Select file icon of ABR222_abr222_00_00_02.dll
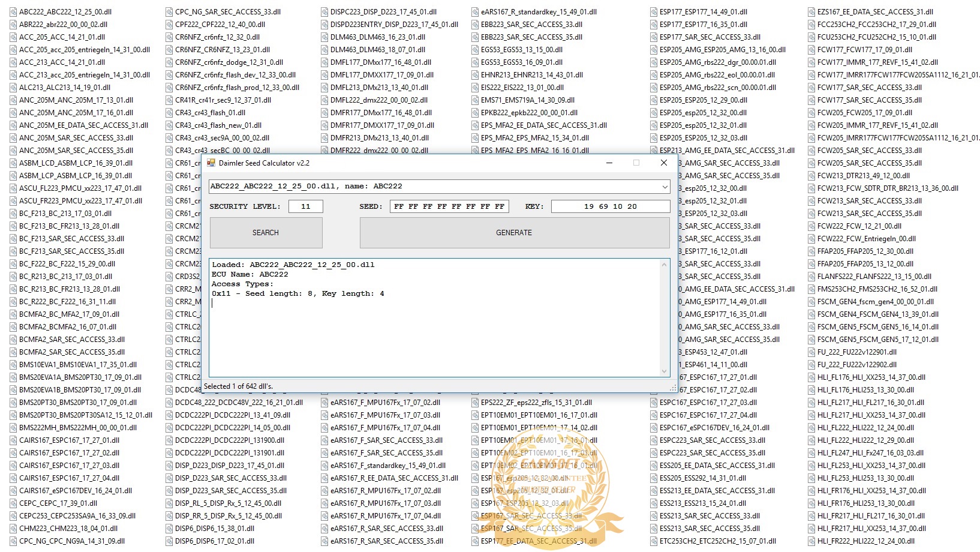Viewport: 980px width, 552px height. click(x=13, y=24)
